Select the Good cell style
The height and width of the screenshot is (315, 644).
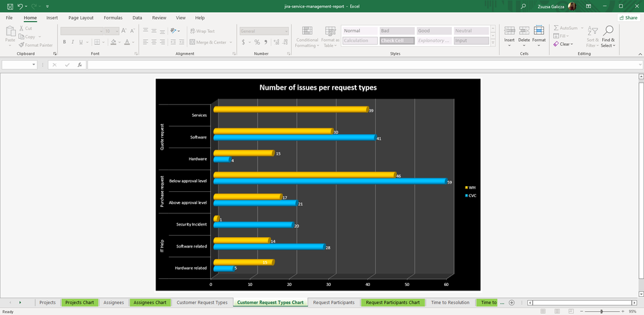tap(434, 31)
